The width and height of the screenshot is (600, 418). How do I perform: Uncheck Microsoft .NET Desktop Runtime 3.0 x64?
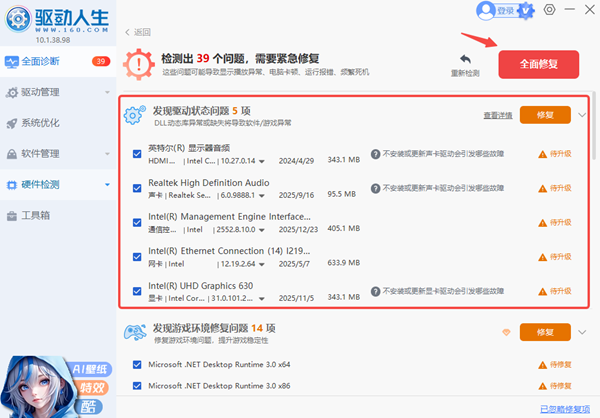pos(137,365)
